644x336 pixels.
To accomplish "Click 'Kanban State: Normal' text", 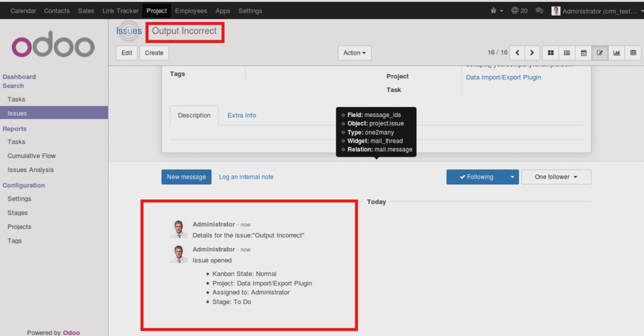I will point(245,274).
